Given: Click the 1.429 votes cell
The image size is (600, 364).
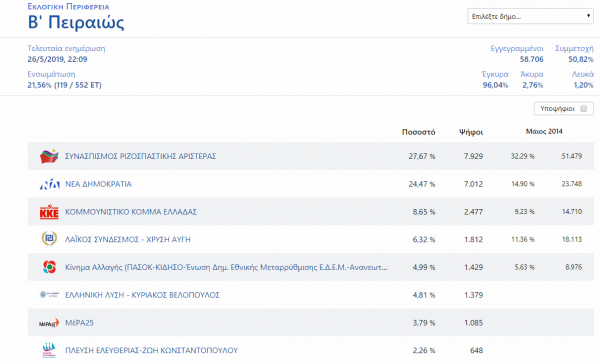Looking at the screenshot, I should pos(473,267).
